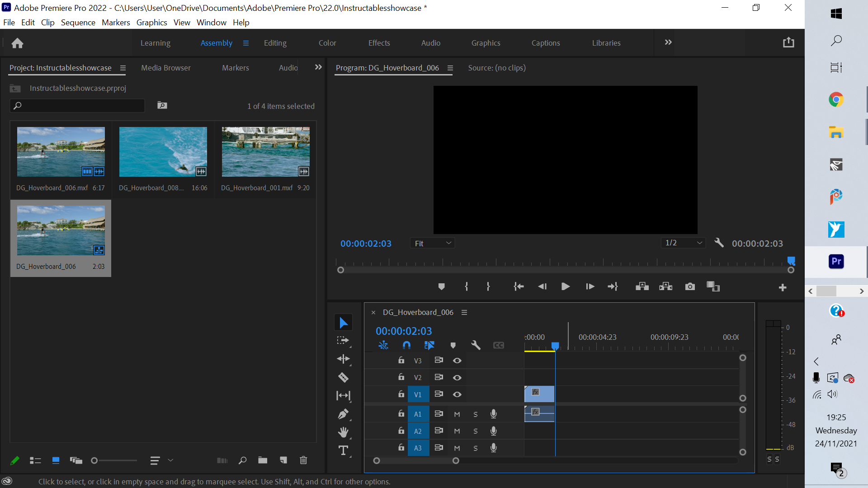Step back one frame
The image size is (868, 488).
point(542,286)
